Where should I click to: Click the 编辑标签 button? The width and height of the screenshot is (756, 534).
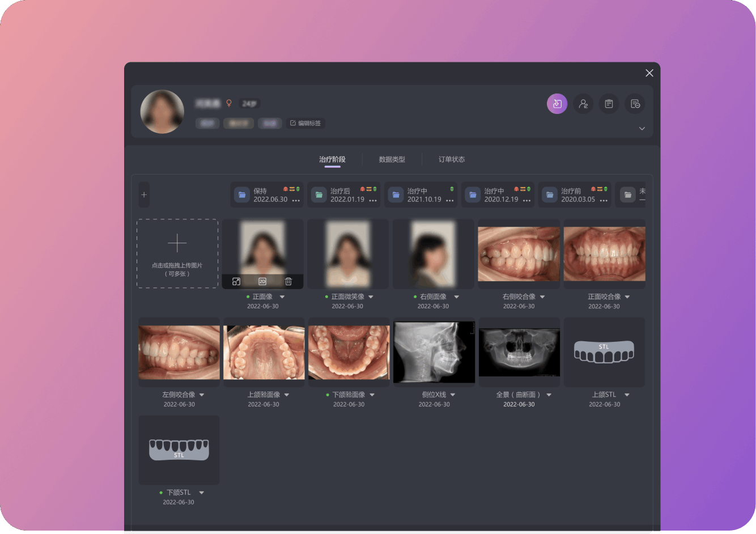pos(305,123)
